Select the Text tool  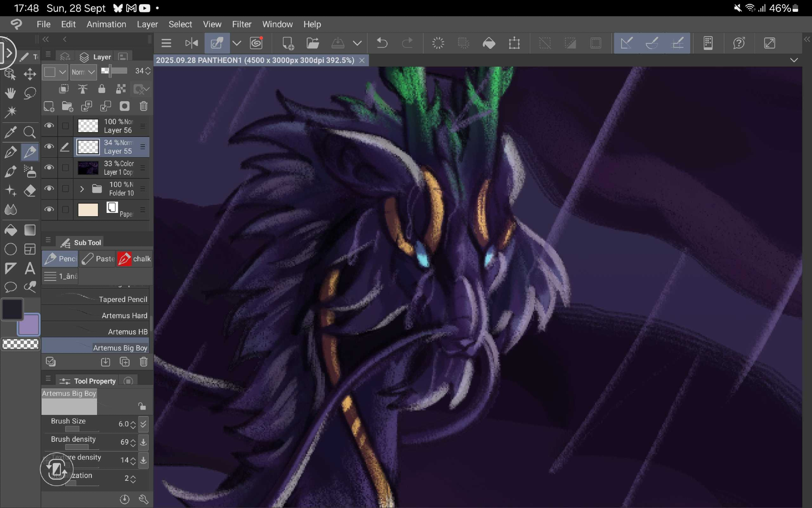click(x=30, y=268)
